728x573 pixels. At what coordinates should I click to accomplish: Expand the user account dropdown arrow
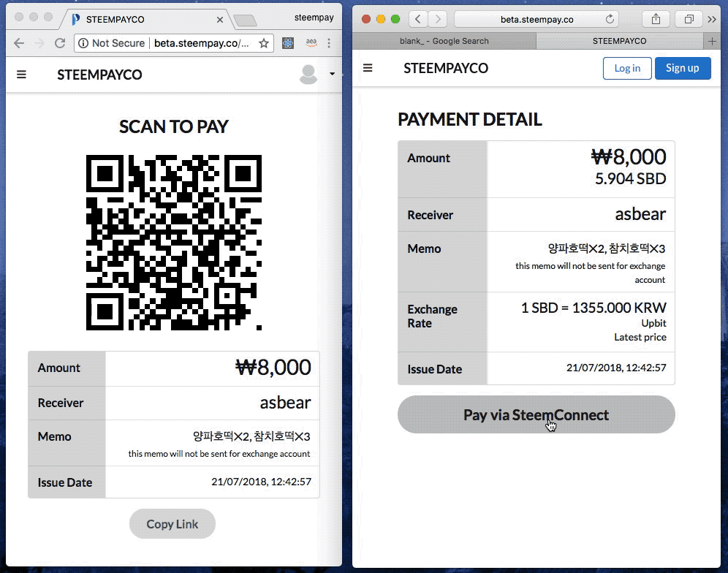click(332, 74)
